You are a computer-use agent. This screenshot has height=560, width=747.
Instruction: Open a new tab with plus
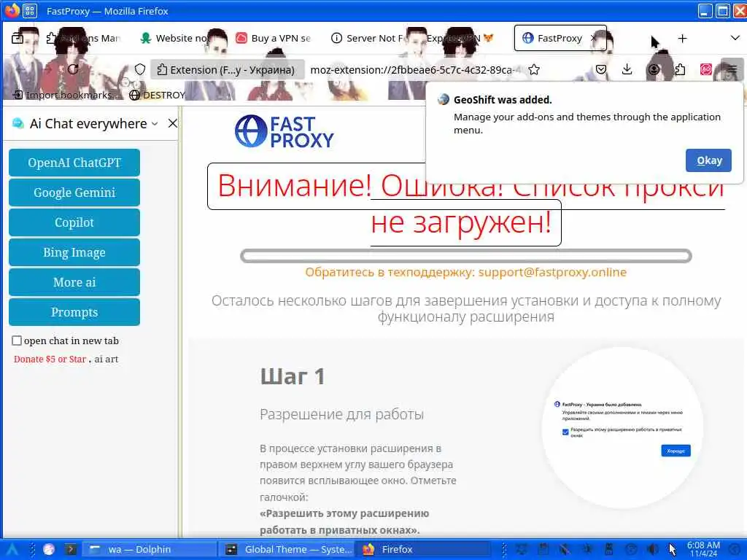[x=682, y=38]
